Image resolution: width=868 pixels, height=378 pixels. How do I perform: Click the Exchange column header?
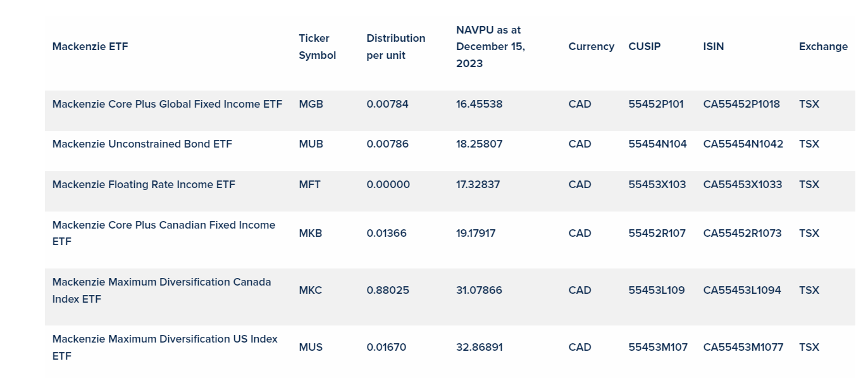822,46
